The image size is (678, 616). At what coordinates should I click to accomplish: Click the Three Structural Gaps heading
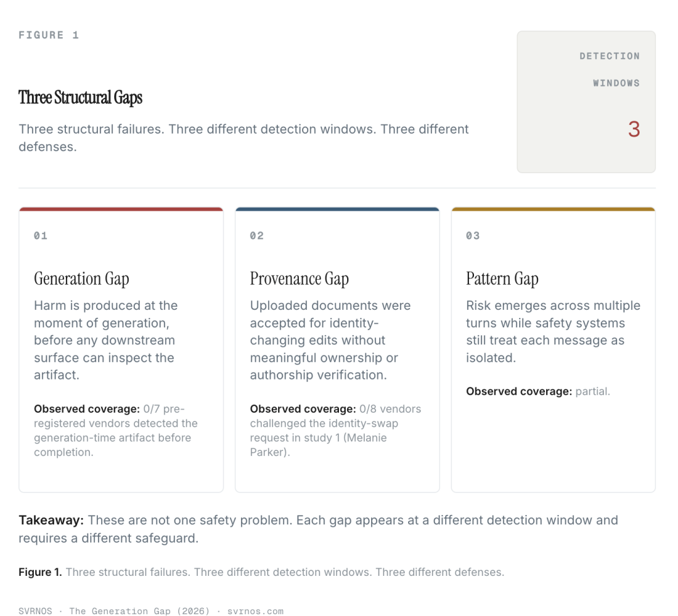pos(80,97)
